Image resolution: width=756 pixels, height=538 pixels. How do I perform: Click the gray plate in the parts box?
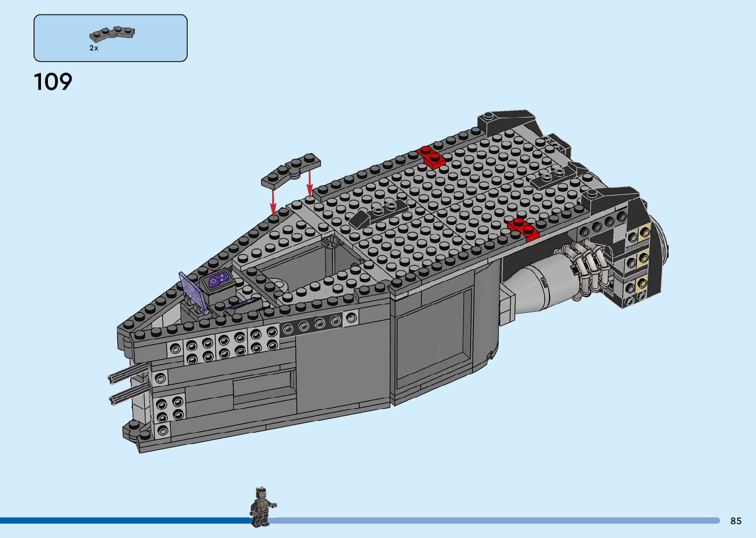tap(112, 34)
